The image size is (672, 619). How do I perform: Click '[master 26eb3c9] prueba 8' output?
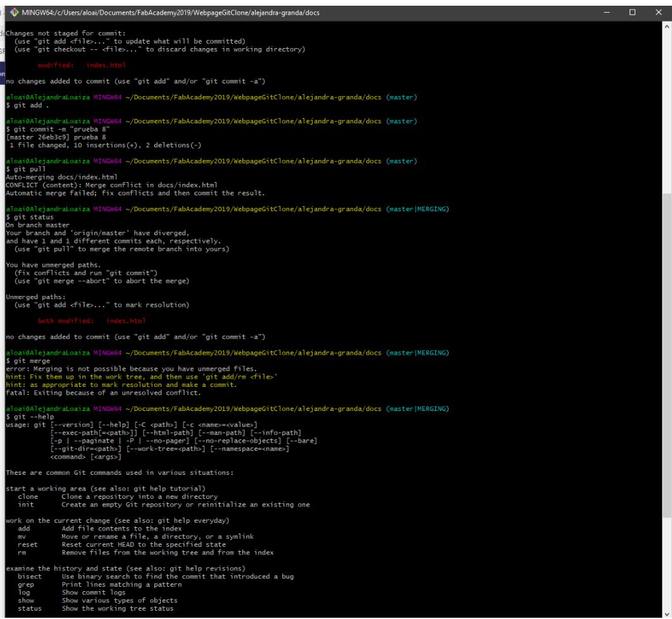[56, 137]
